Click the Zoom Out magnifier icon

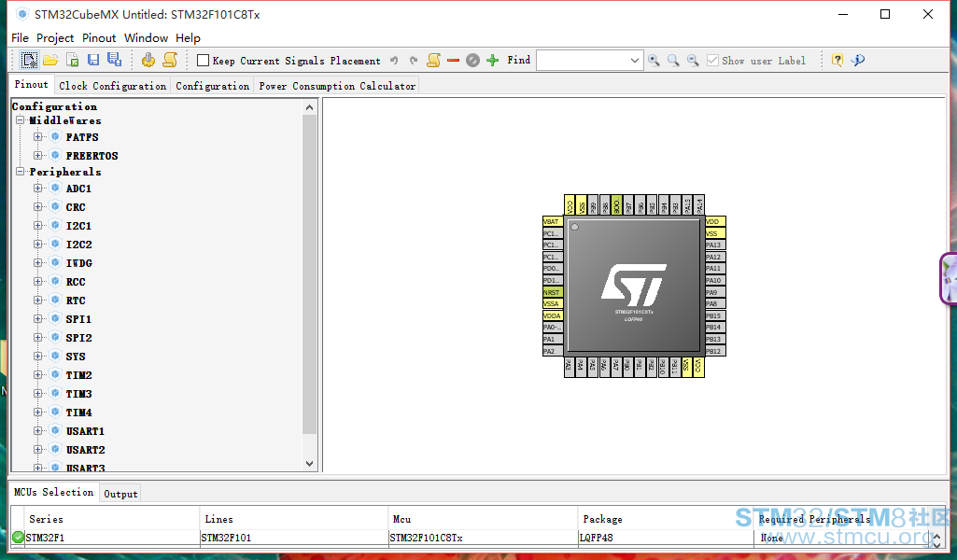pyautogui.click(x=693, y=61)
